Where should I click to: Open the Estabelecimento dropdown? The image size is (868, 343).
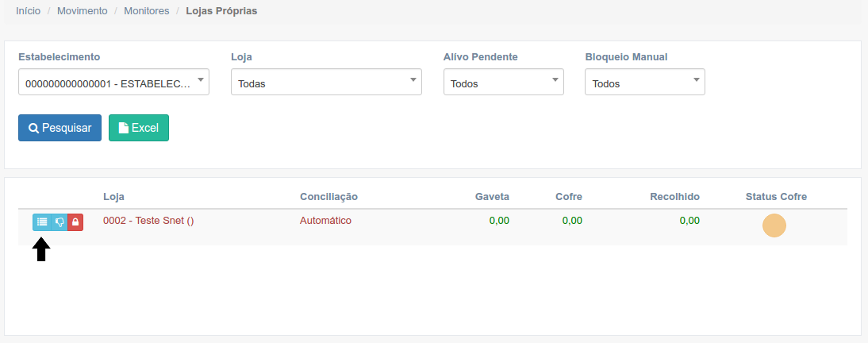tap(113, 83)
